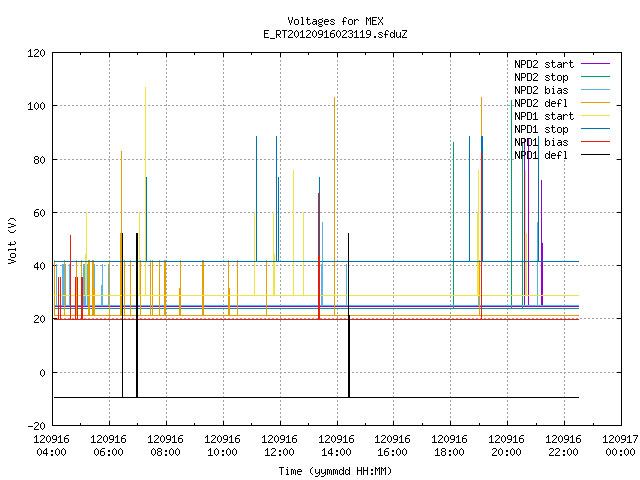Click the y-axis tick label 40
Screen dimensions: 640x480
click(x=40, y=266)
